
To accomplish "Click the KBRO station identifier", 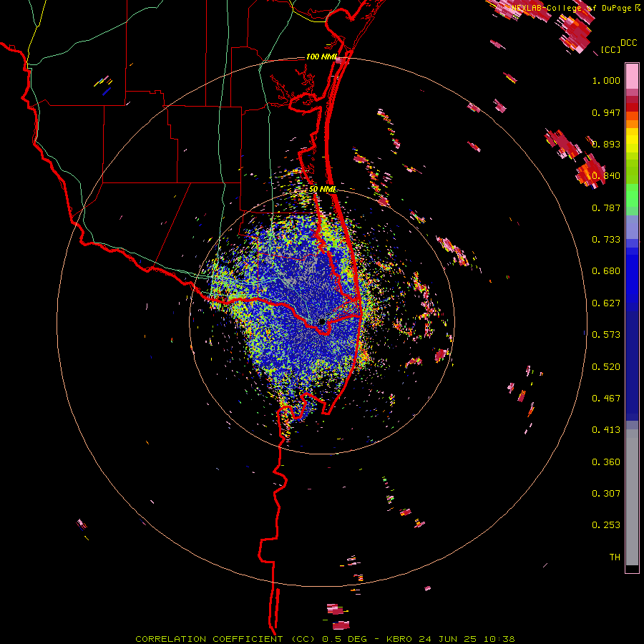I will pos(399,639).
